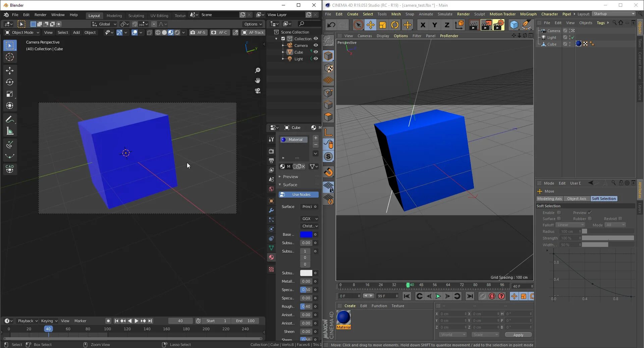Viewport: 644px width, 348px height.
Task: Select the Scale tool in Blender toolbar
Action: point(10,94)
